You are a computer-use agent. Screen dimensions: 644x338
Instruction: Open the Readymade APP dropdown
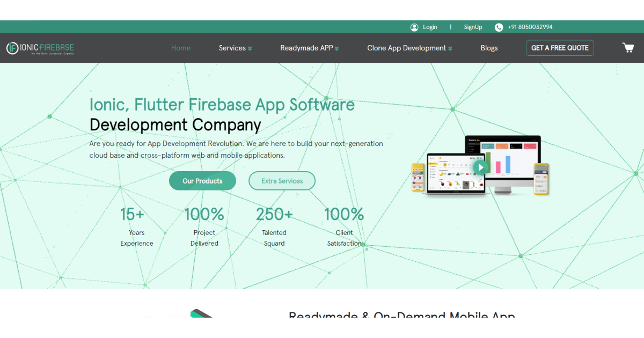(309, 48)
